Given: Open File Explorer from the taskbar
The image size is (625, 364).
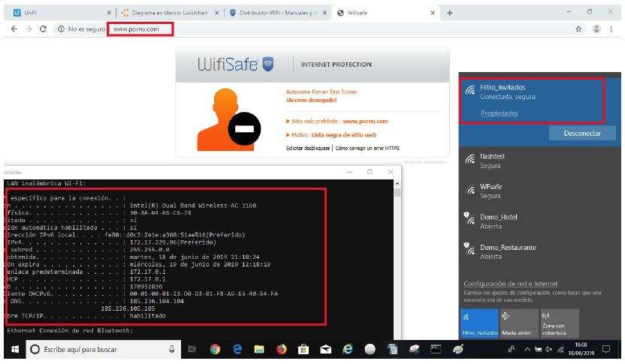Looking at the screenshot, I should point(259,349).
